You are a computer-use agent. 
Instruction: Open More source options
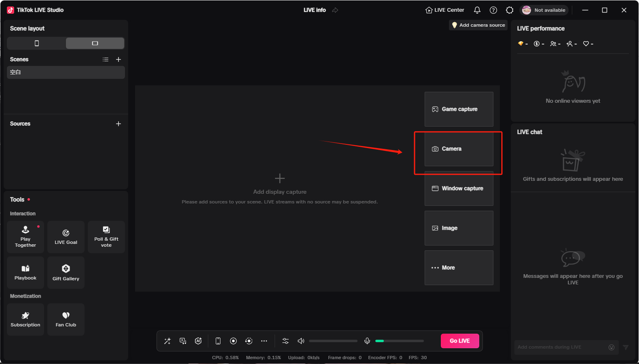point(459,268)
